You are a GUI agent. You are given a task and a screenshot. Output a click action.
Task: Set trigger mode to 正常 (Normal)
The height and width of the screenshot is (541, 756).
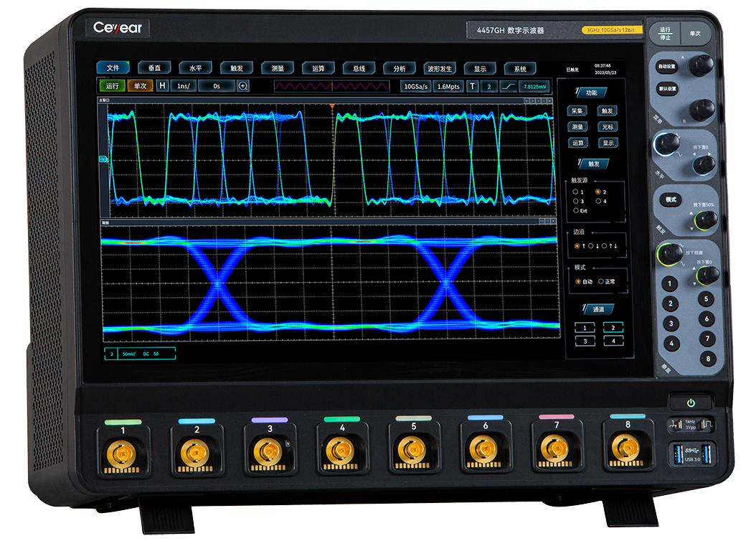[x=601, y=281]
